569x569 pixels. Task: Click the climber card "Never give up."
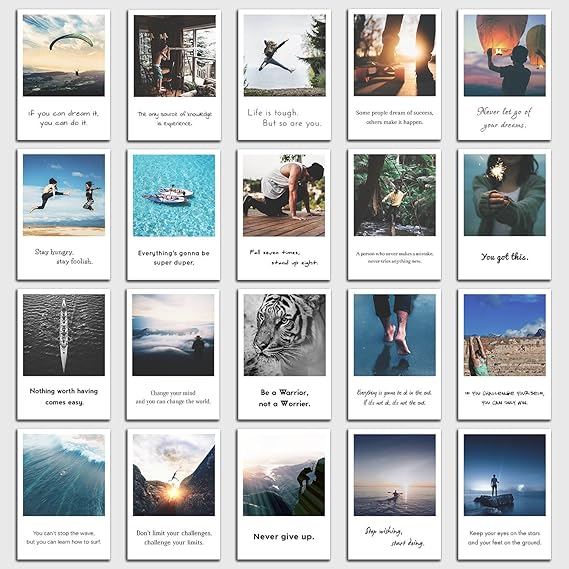284,495
